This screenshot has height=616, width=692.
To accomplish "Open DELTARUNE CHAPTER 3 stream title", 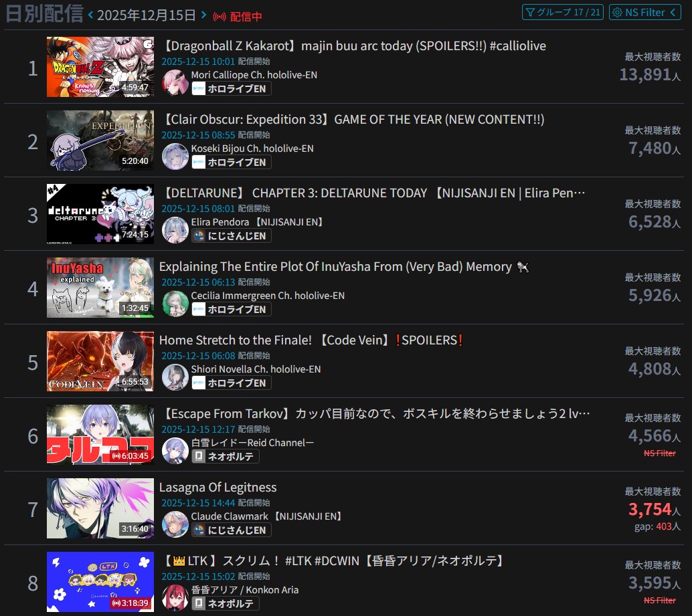I will click(372, 193).
